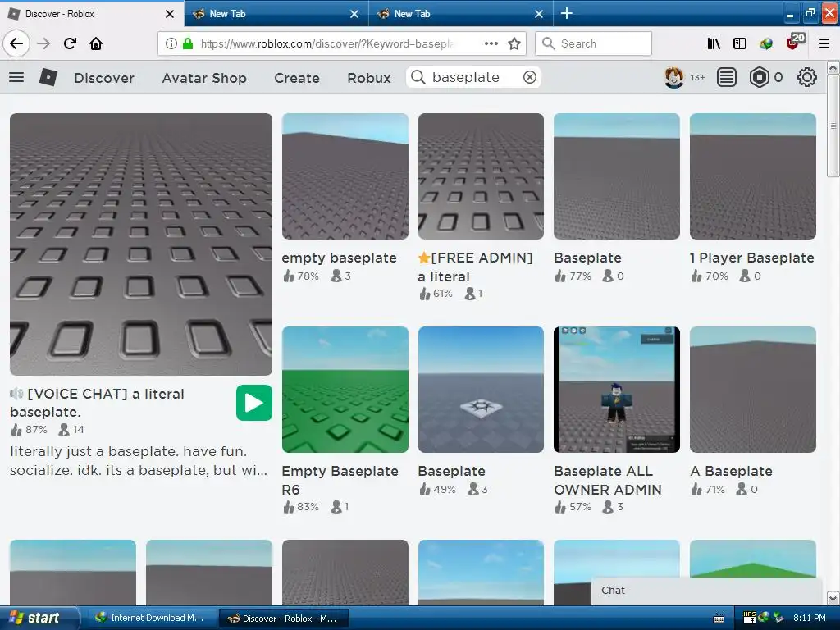Click the Discover - Roblox taskbar button
Image resolution: width=840 pixels, height=630 pixels.
284,619
